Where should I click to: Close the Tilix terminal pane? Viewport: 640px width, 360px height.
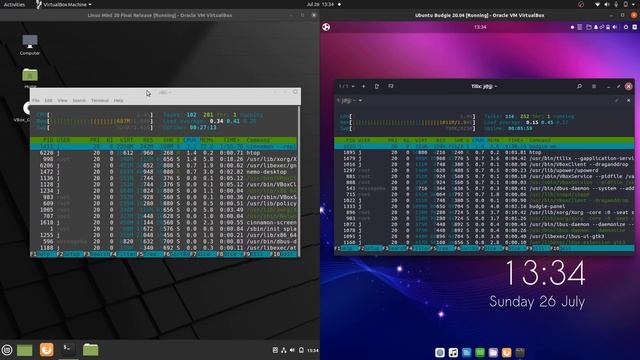pos(629,100)
